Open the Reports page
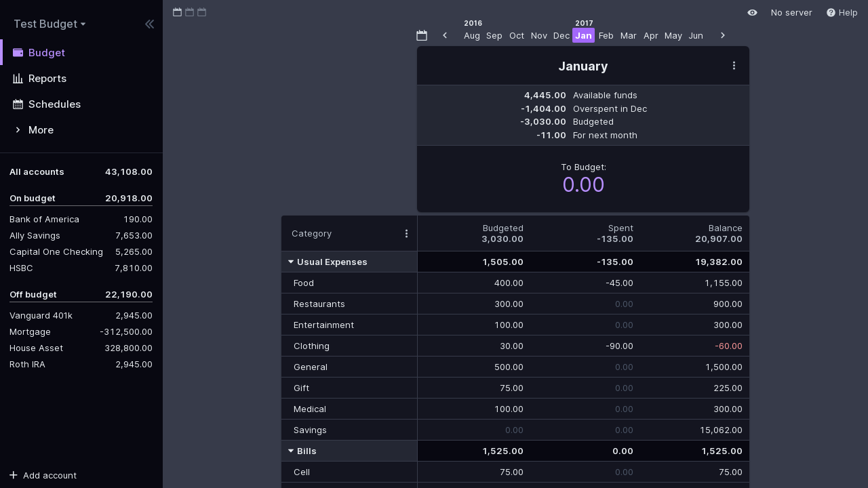868x488 pixels. point(47,79)
